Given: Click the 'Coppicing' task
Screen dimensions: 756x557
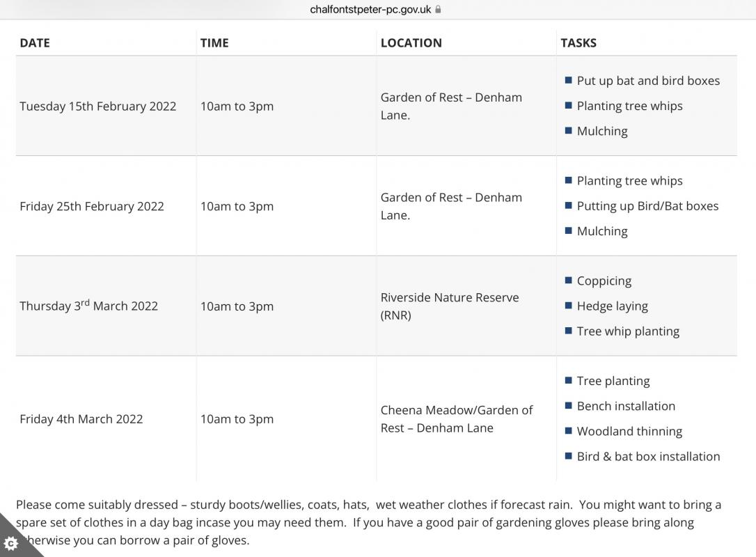Looking at the screenshot, I should coord(604,281).
